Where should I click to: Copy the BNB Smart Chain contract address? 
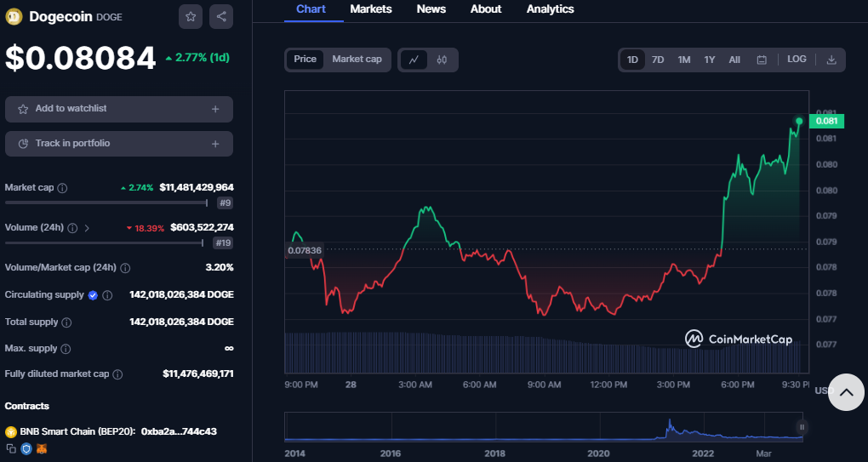pyautogui.click(x=11, y=448)
